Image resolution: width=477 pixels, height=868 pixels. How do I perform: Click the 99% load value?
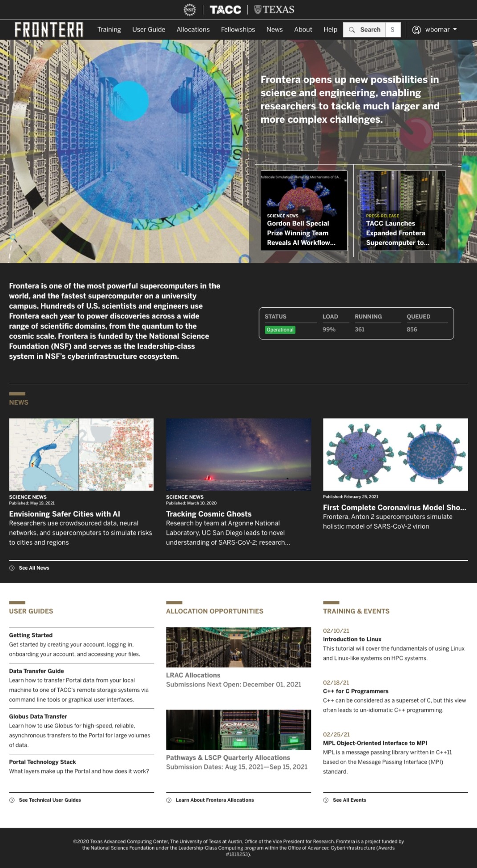pyautogui.click(x=329, y=330)
